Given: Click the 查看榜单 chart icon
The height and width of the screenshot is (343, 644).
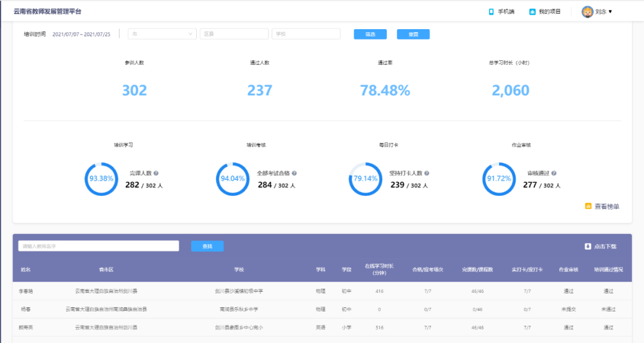Looking at the screenshot, I should 589,207.
